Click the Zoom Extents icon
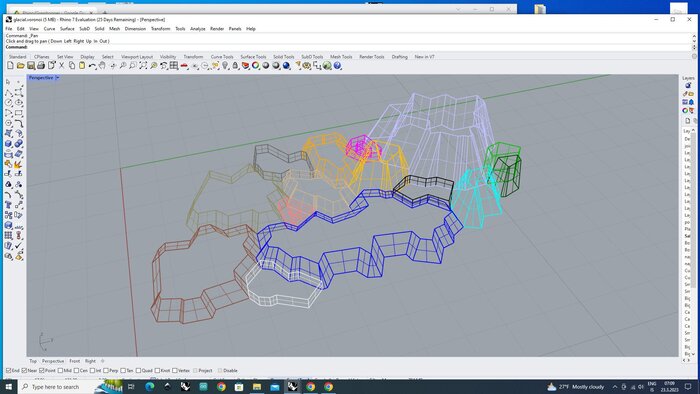The width and height of the screenshot is (700, 394). point(143,66)
